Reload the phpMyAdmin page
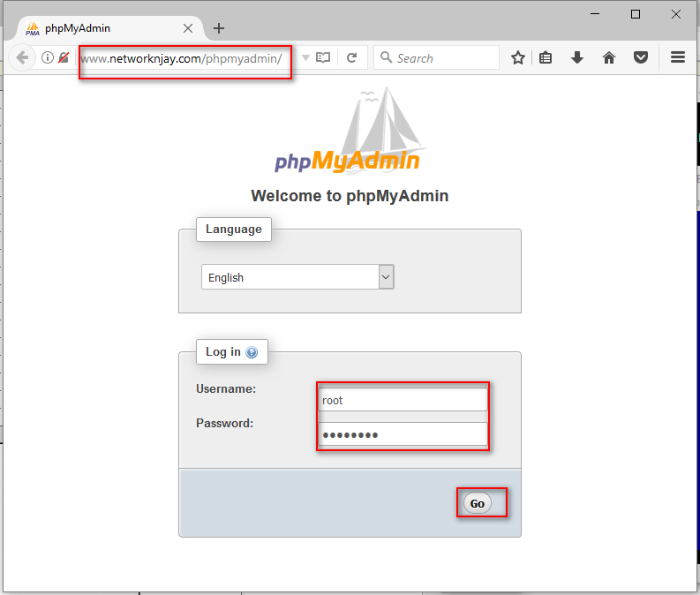 click(x=351, y=57)
